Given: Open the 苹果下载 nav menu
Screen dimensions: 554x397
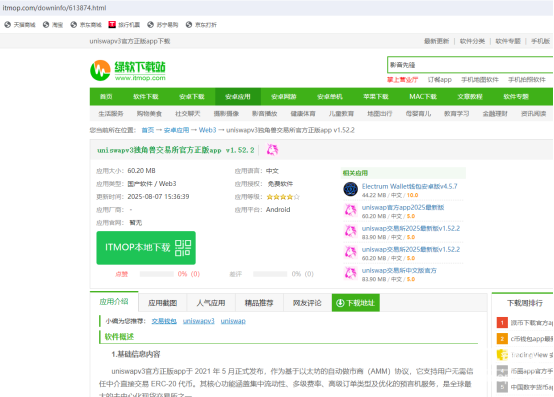Looking at the screenshot, I should tap(376, 96).
